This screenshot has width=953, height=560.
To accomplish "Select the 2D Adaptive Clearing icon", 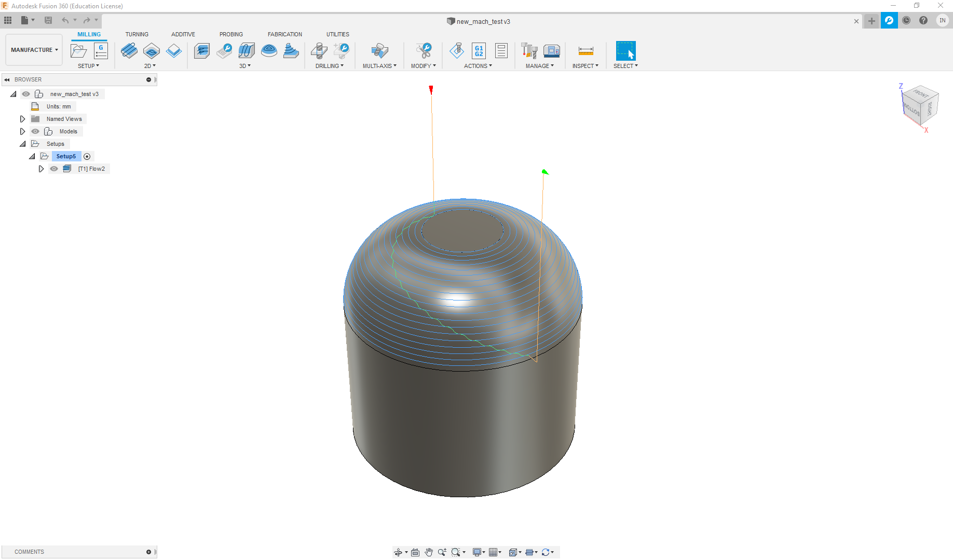I will [x=129, y=51].
